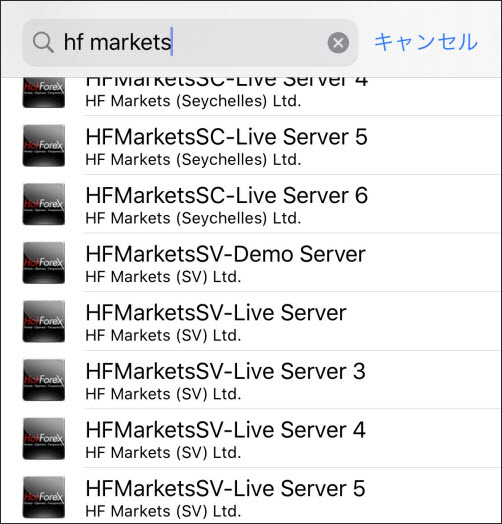Select HFMarketsSV-Live Server 4
Viewport: 502px width, 524px height.
tap(251, 438)
